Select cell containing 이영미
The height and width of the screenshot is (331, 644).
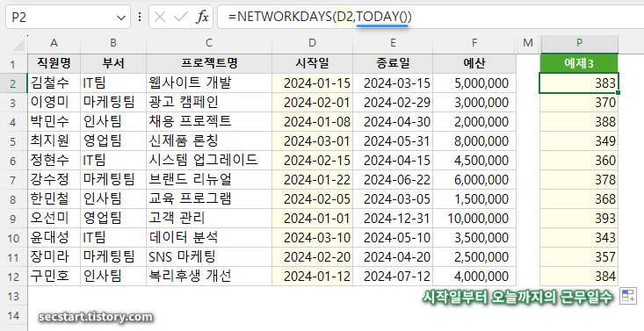tap(54, 103)
